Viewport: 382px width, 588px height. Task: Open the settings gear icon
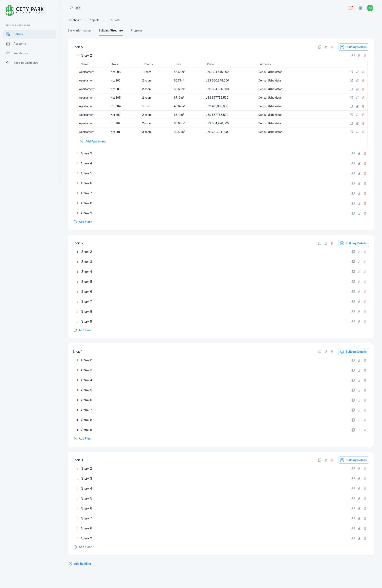tap(360, 8)
